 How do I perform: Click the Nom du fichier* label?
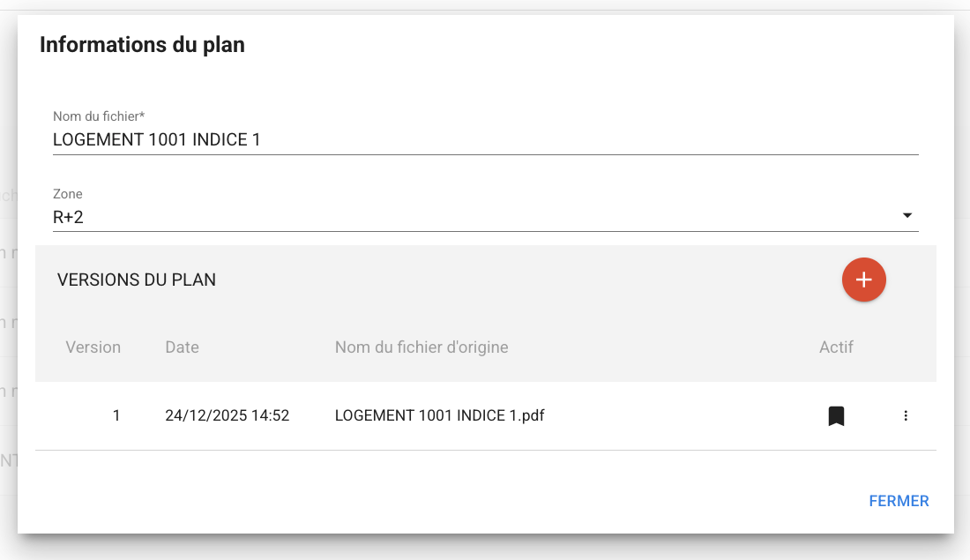(x=99, y=116)
